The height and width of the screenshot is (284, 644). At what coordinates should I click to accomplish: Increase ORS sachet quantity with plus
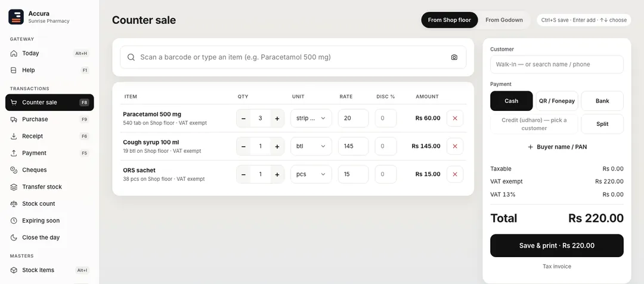277,174
